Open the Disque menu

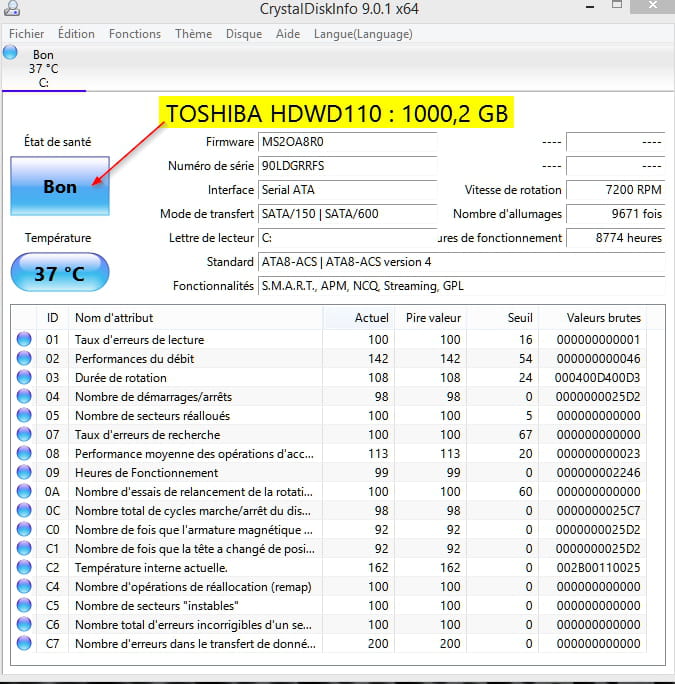pos(244,34)
